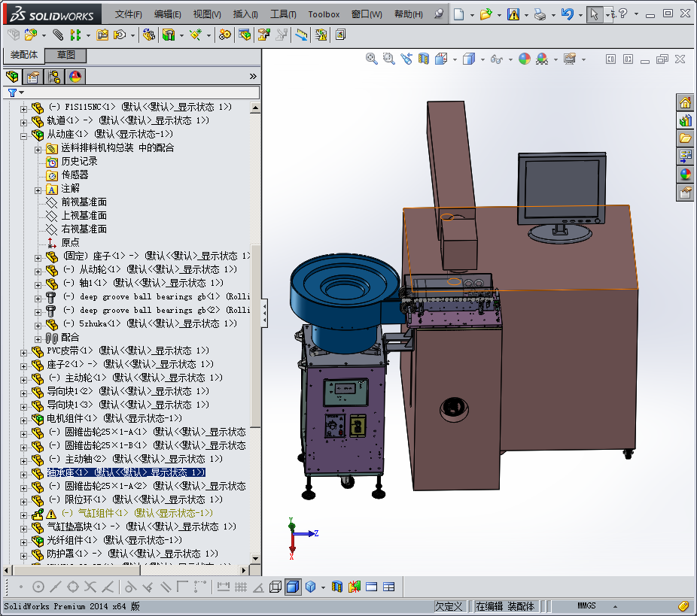Viewport: 697px width, 616px height.
Task: Expand the 轨道<1> tree node
Action: [23, 122]
